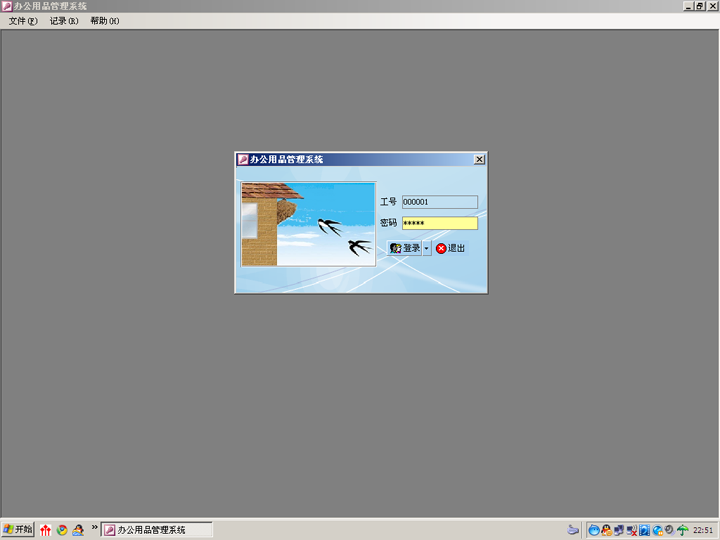This screenshot has width=720, height=540.
Task: Launch Chrome from the quick launch bar
Action: tap(62, 530)
